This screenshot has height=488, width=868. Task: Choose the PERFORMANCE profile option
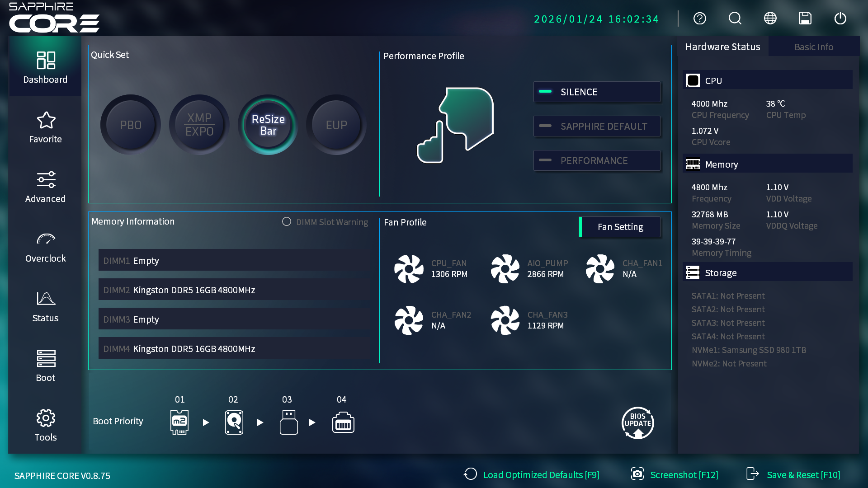[597, 161]
